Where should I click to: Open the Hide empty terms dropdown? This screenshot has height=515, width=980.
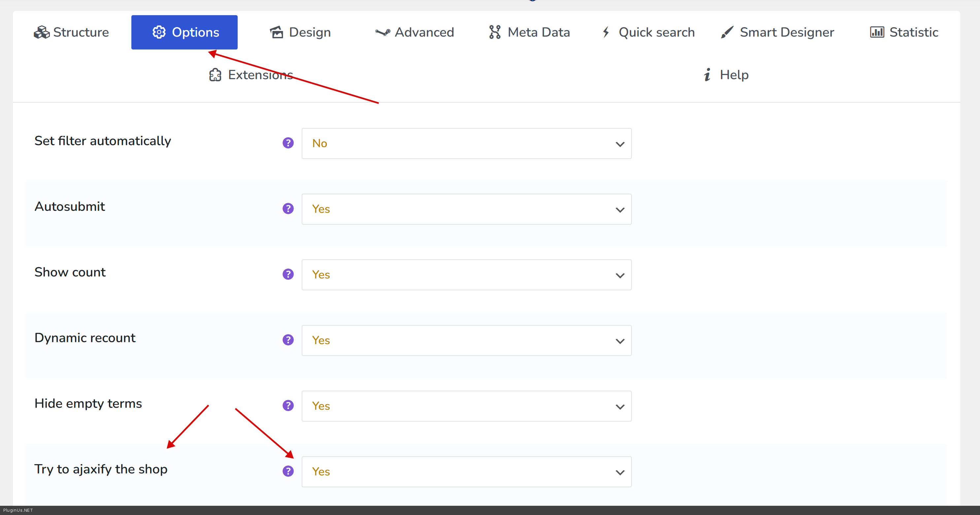pos(466,406)
